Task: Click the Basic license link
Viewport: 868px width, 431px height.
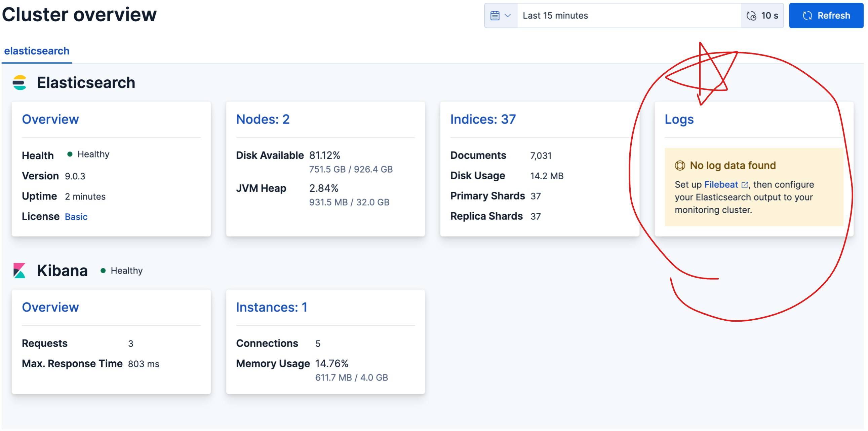Action: coord(76,217)
